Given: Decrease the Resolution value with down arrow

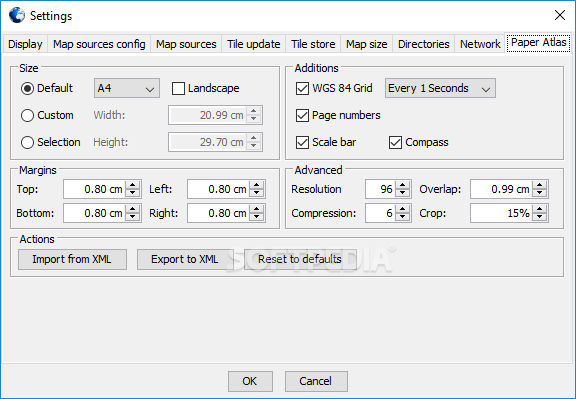Looking at the screenshot, I should [403, 193].
